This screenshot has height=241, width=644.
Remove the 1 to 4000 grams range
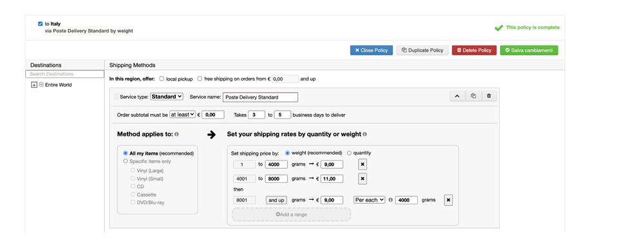point(362,164)
